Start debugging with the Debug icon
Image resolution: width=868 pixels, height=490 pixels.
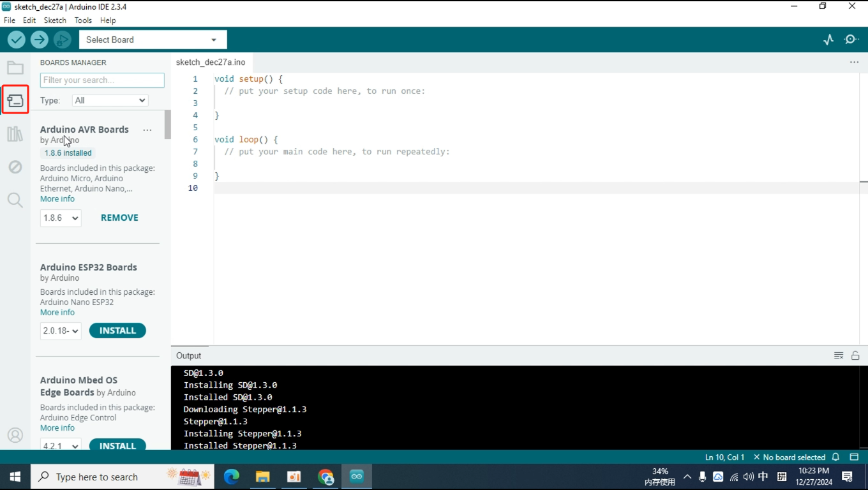click(x=62, y=40)
